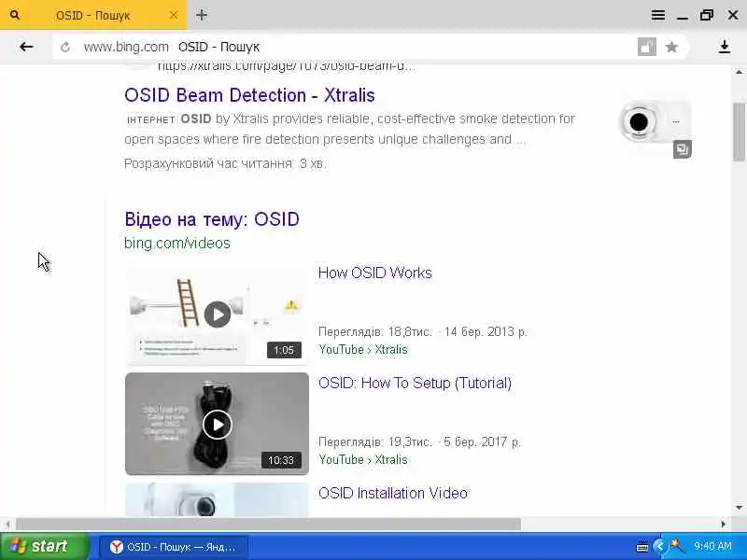Click the vertical scrollbar thumb

point(739,132)
